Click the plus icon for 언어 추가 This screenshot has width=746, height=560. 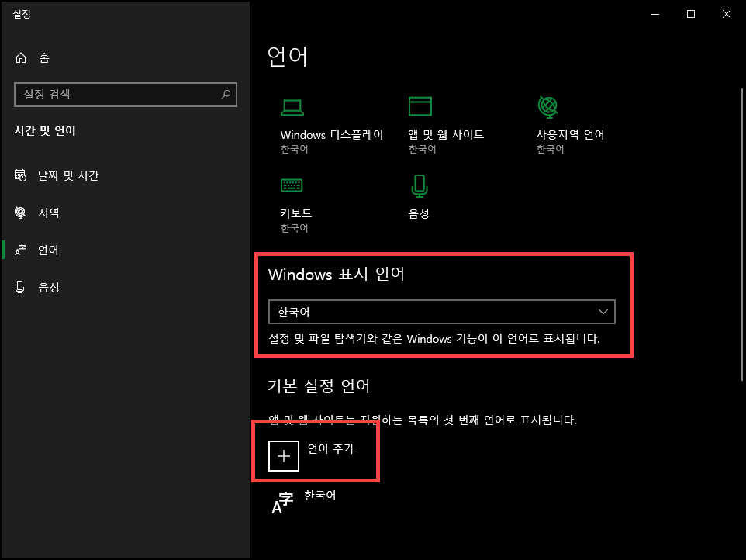(284, 456)
